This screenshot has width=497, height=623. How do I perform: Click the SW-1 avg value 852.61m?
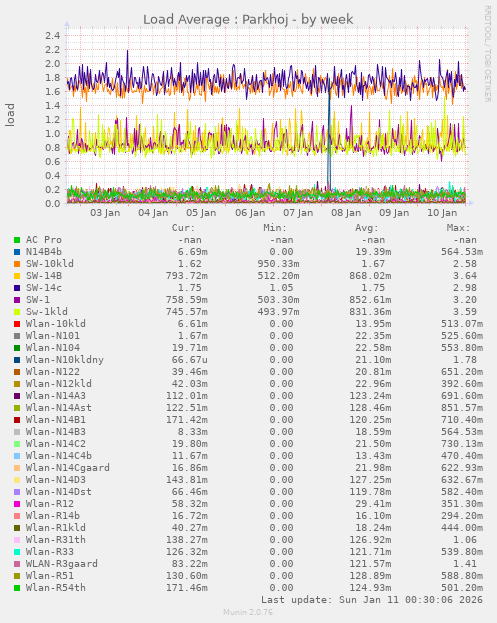pyautogui.click(x=370, y=300)
